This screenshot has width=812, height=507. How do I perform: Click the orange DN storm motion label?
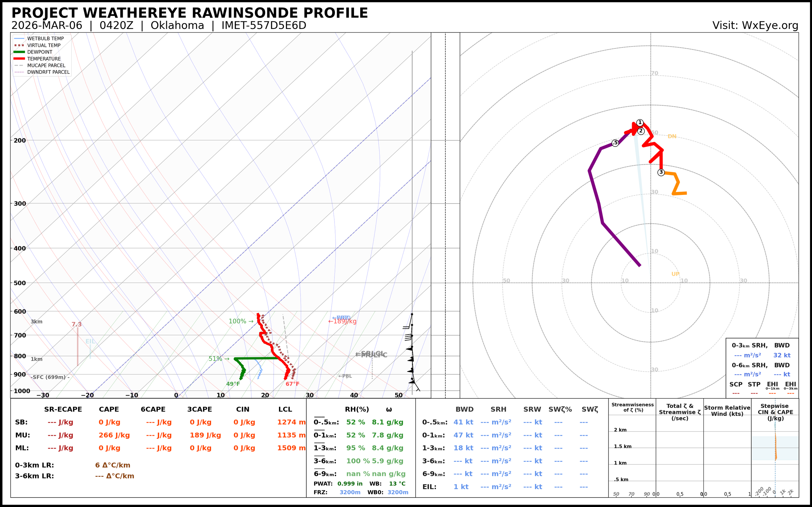pyautogui.click(x=672, y=136)
